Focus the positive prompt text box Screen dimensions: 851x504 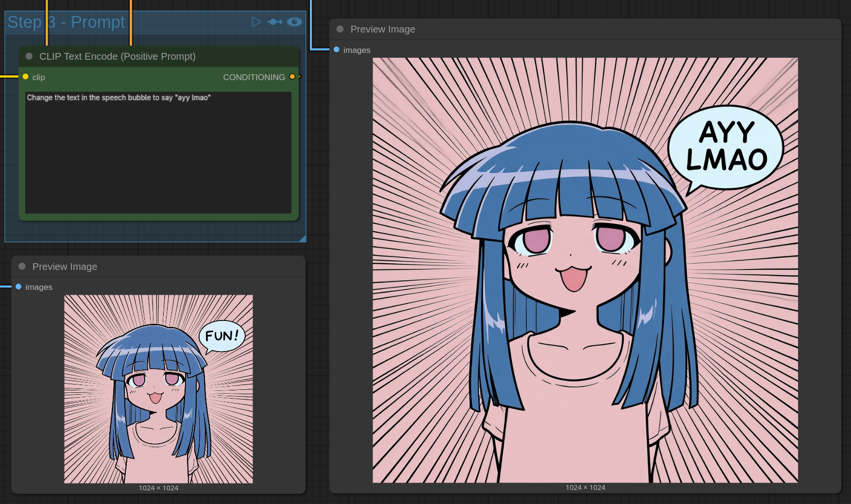pos(158,152)
